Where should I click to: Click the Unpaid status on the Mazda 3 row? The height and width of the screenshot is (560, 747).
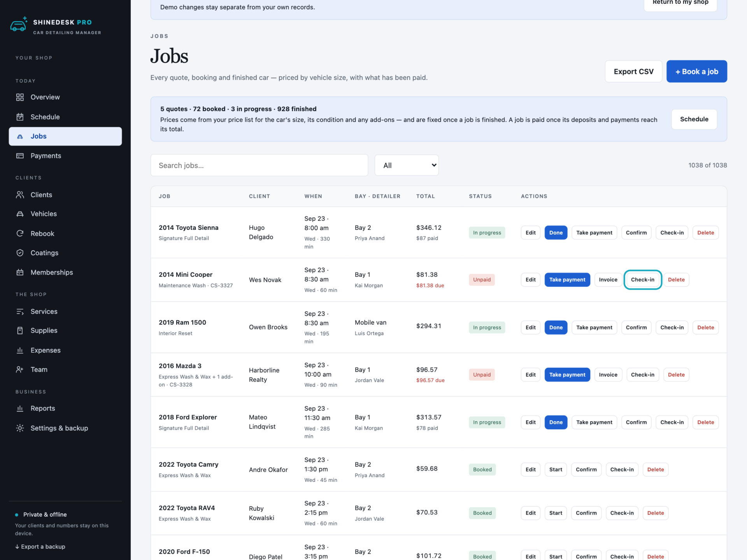coord(482,374)
